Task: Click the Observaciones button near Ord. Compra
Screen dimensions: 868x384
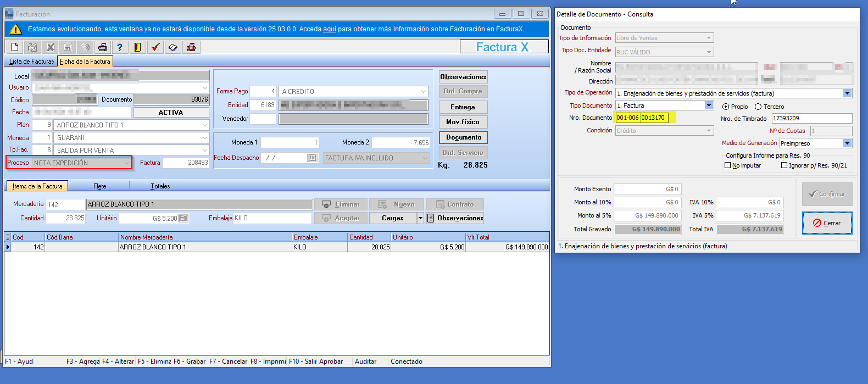Action: click(463, 77)
